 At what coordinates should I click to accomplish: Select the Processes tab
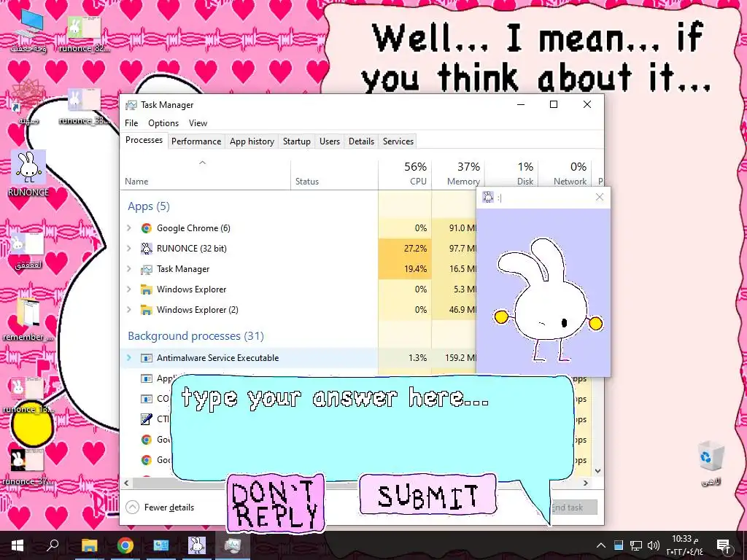pos(144,140)
